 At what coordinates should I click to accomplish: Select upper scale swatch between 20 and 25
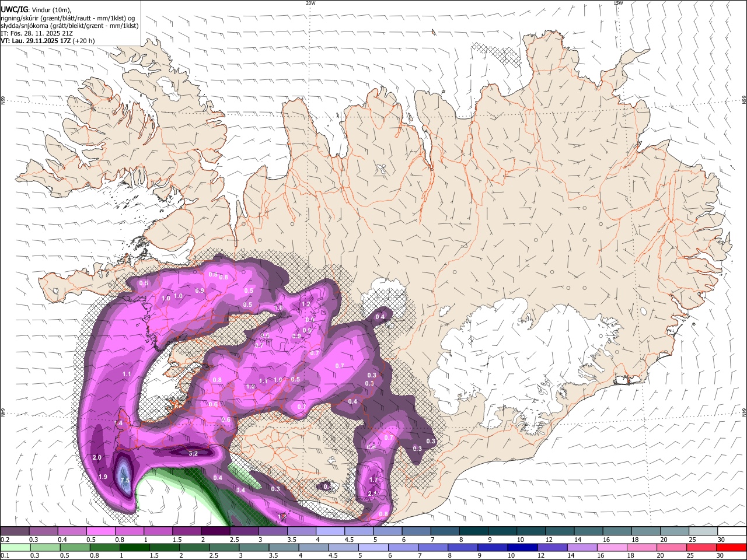[x=675, y=531]
